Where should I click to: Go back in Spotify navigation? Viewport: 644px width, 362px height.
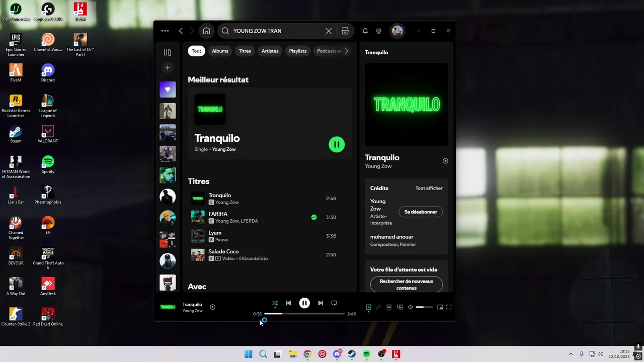(181, 31)
